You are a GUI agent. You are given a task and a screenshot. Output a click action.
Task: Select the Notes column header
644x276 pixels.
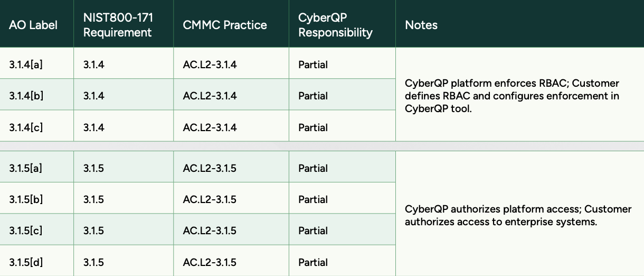[421, 25]
